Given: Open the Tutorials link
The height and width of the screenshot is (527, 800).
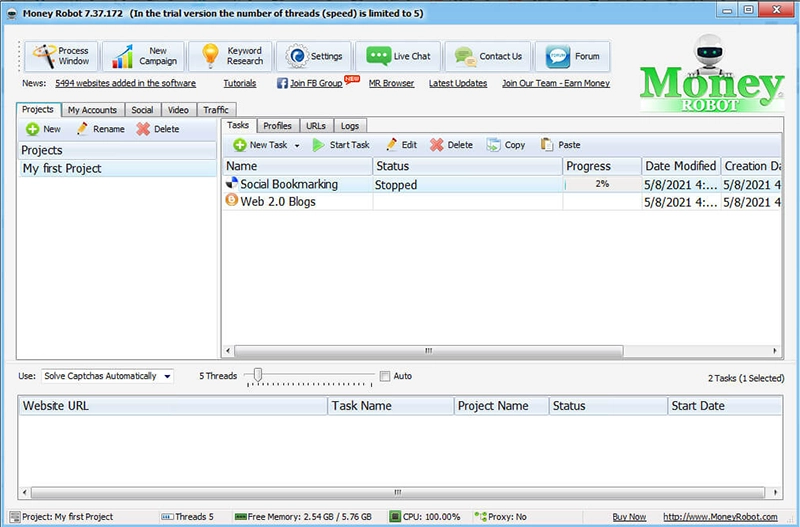Looking at the screenshot, I should click(x=240, y=83).
